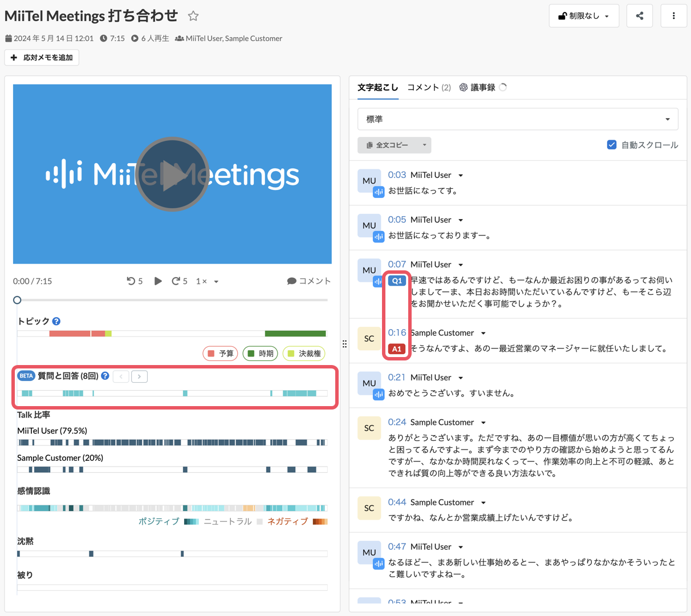Toggle the 自動スクロール checkbox
Image resolution: width=691 pixels, height=616 pixels.
click(x=612, y=145)
